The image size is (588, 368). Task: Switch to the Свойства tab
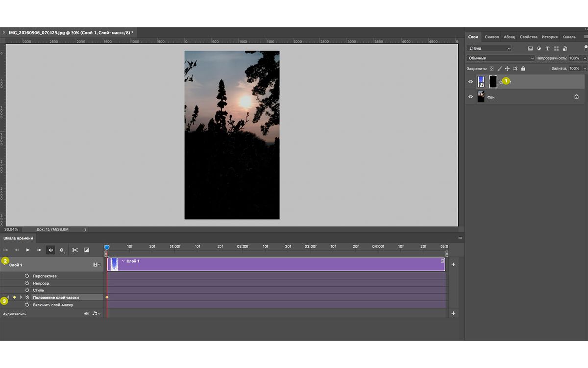[528, 37]
